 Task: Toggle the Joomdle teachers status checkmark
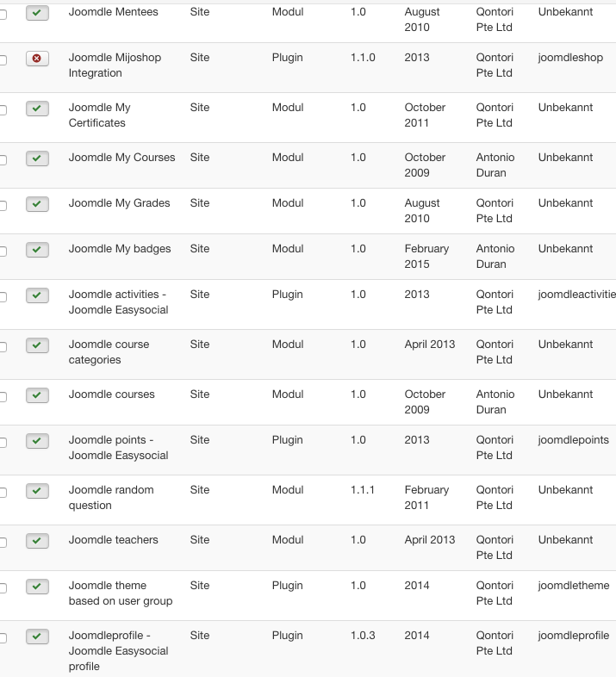(x=37, y=541)
